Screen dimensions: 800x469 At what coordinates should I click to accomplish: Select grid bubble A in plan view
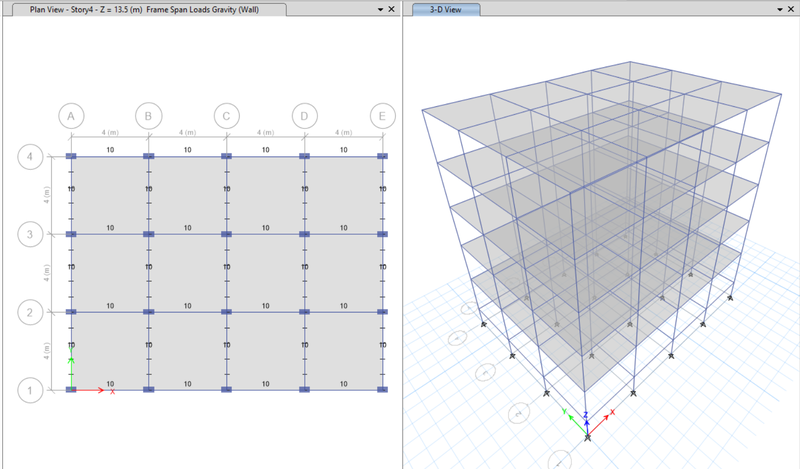tap(71, 116)
